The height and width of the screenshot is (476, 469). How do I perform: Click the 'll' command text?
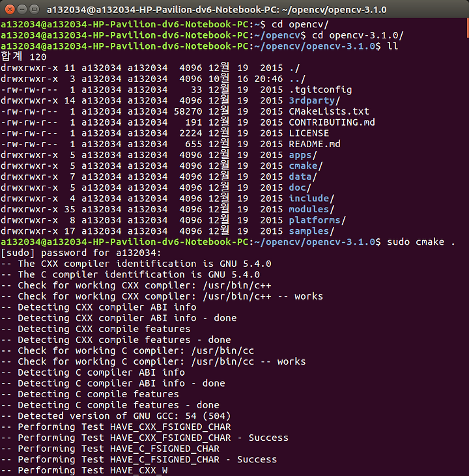click(x=392, y=46)
